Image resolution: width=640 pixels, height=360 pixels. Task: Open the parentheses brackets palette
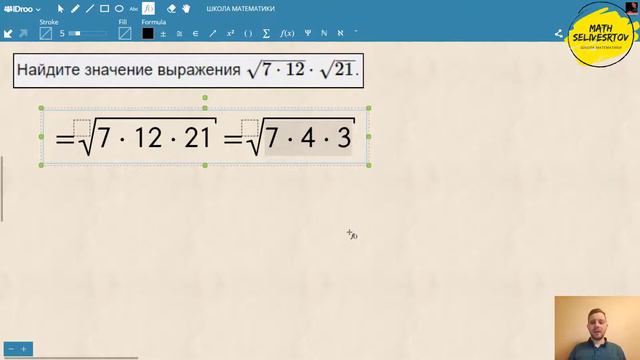pyautogui.click(x=248, y=34)
